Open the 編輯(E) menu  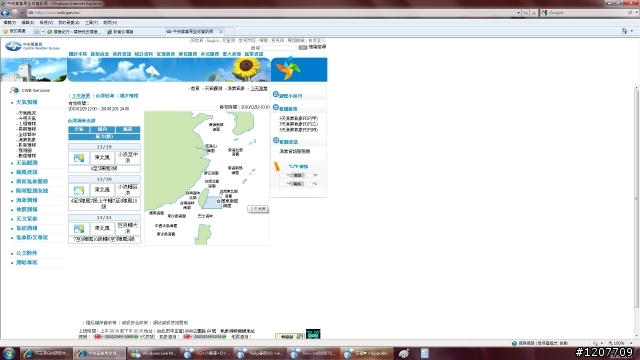pos(27,22)
